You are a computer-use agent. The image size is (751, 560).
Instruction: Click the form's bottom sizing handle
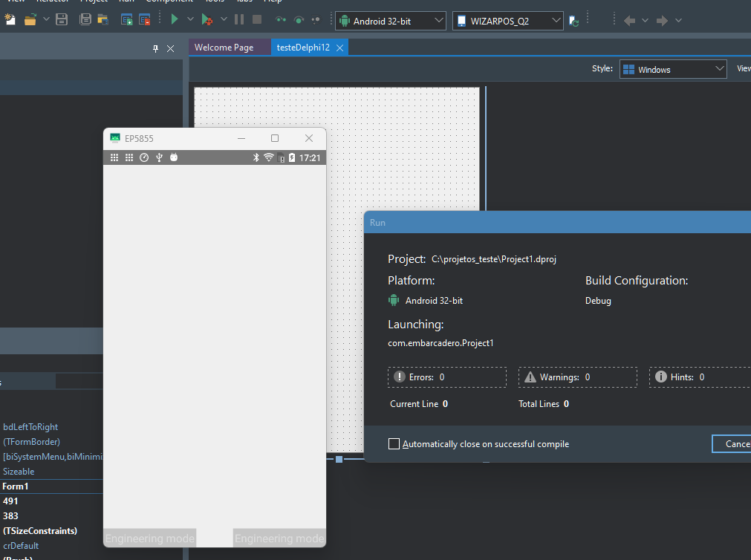[x=339, y=460]
